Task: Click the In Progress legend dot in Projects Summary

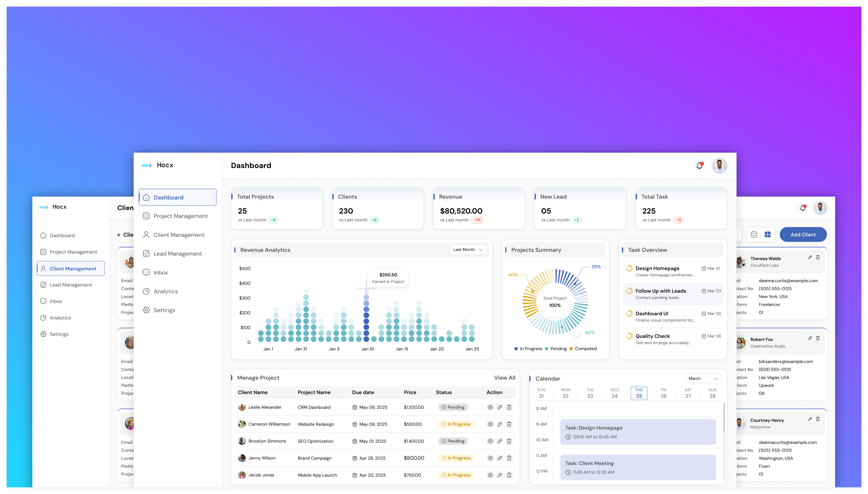Action: tap(516, 349)
